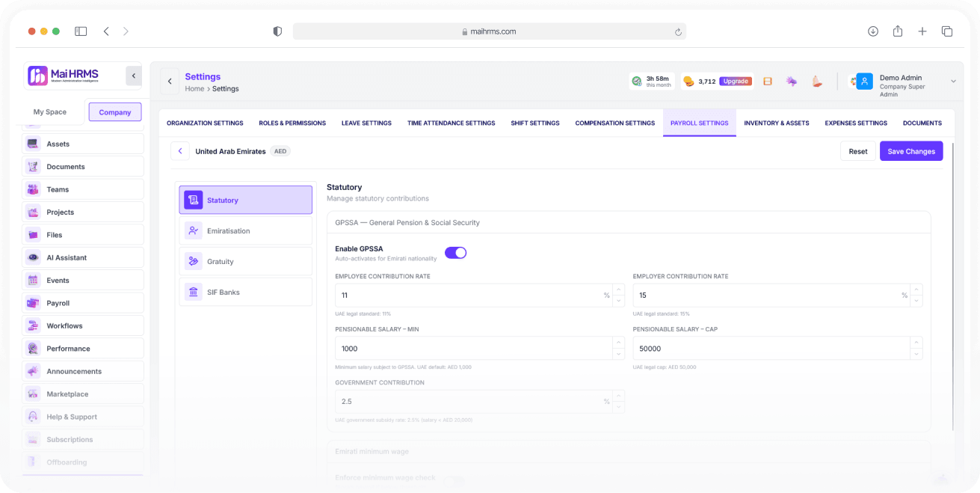Open Workflows in the sidebar
This screenshot has width=980, height=493.
[83, 326]
